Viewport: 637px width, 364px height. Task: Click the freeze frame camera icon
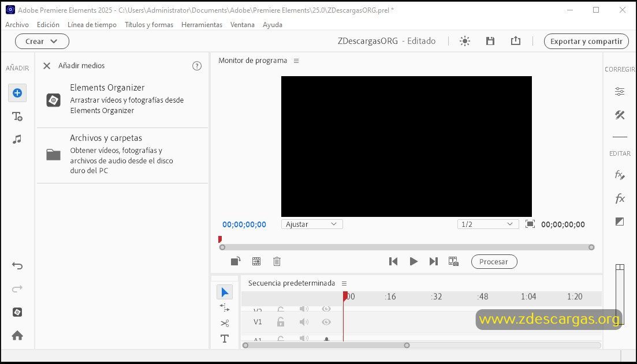[x=453, y=261]
